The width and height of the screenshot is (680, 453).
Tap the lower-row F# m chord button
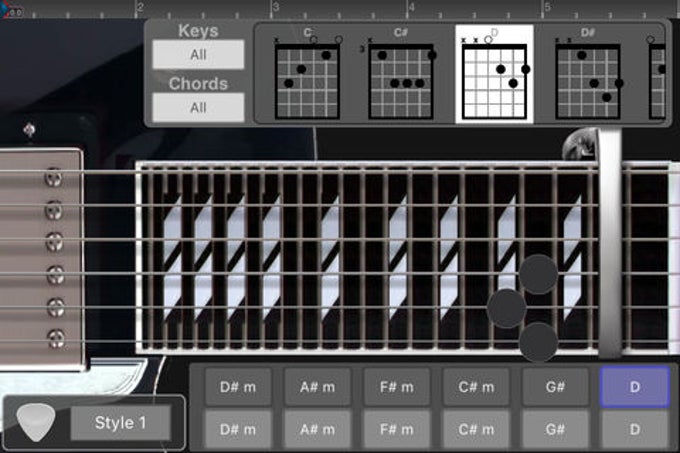tap(397, 429)
